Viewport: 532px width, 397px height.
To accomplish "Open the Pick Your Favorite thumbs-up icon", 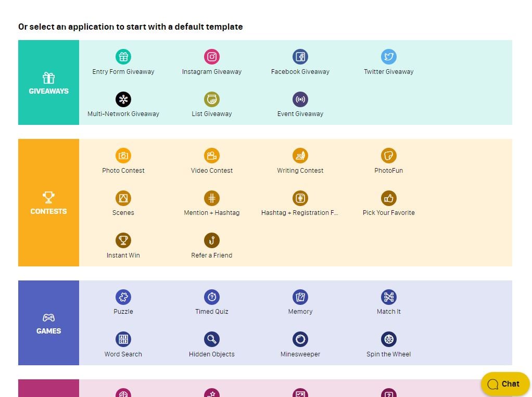I will pos(389,198).
